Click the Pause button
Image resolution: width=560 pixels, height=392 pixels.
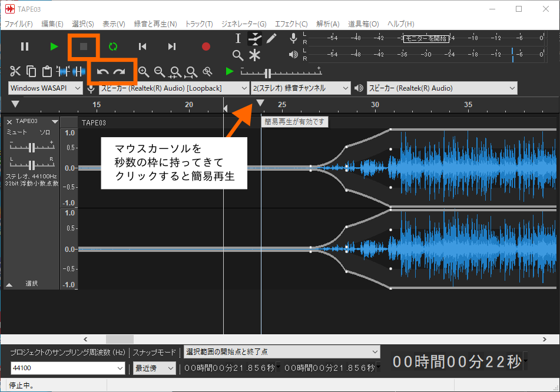tap(25, 46)
